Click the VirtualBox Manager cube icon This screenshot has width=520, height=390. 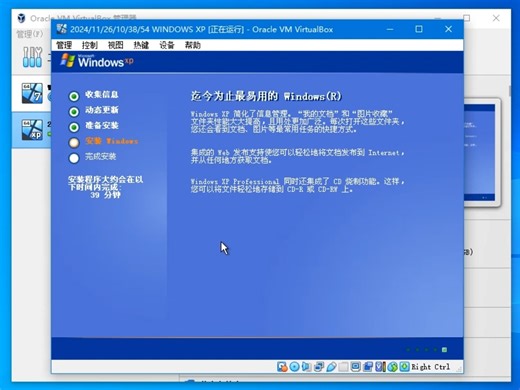[21, 18]
